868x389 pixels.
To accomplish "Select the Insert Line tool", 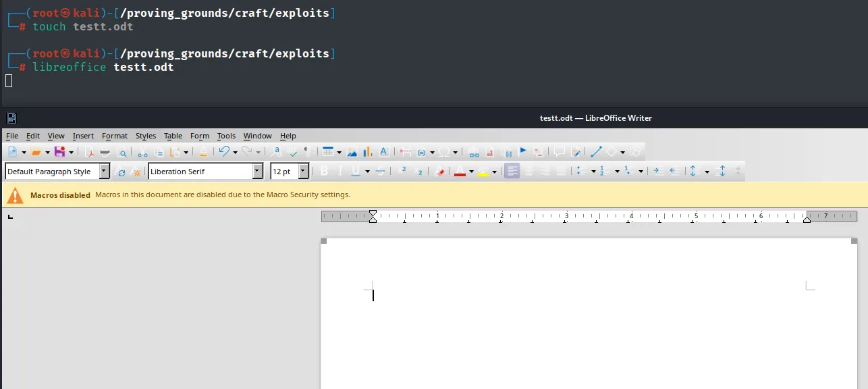I will [x=596, y=152].
